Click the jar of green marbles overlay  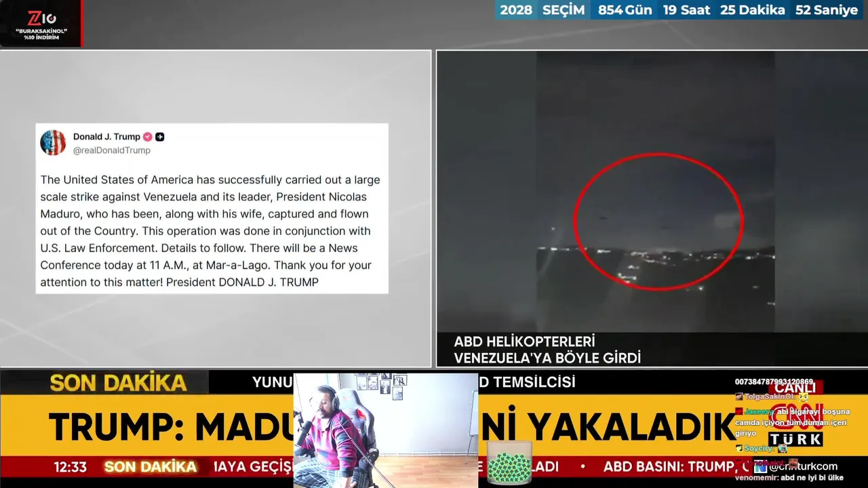click(x=509, y=463)
